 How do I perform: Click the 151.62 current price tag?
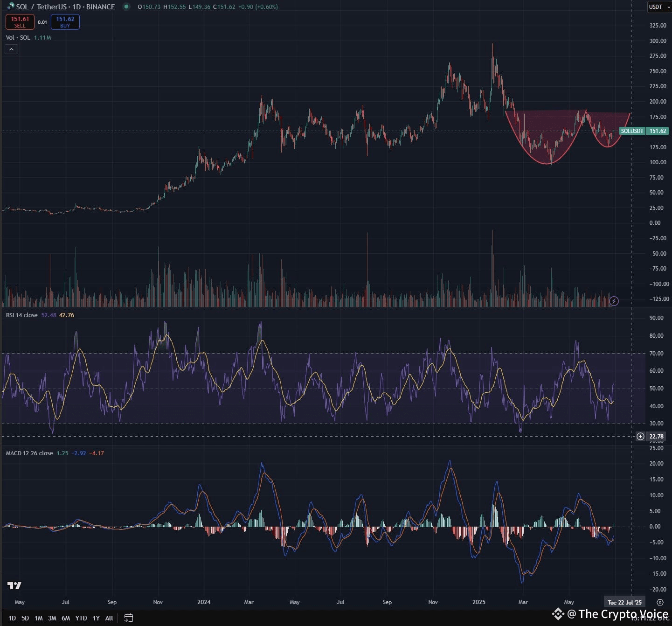[x=658, y=131]
